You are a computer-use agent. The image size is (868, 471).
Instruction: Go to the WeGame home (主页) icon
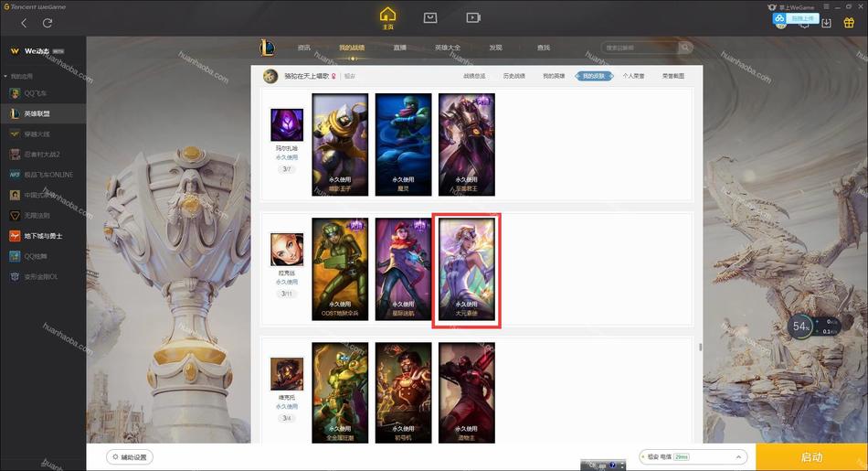(387, 17)
